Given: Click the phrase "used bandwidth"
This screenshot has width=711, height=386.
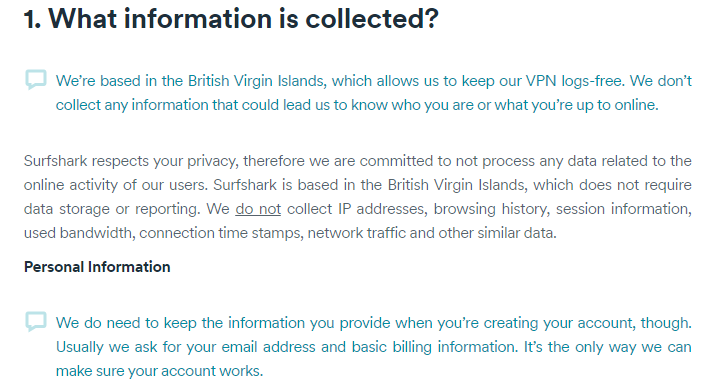Looking at the screenshot, I should click(78, 233).
